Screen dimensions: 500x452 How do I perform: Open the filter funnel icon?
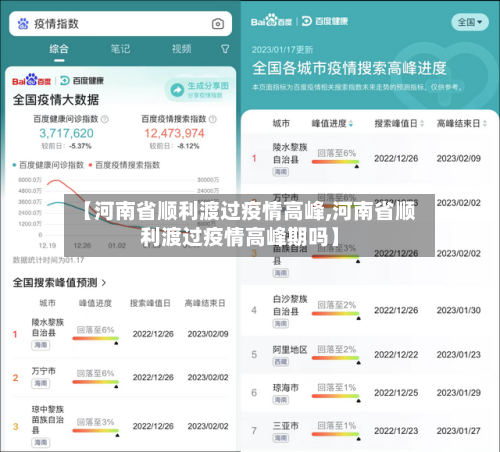(225, 49)
